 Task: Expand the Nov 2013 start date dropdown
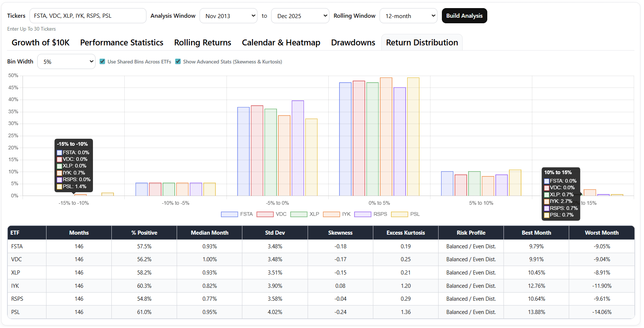pos(228,16)
